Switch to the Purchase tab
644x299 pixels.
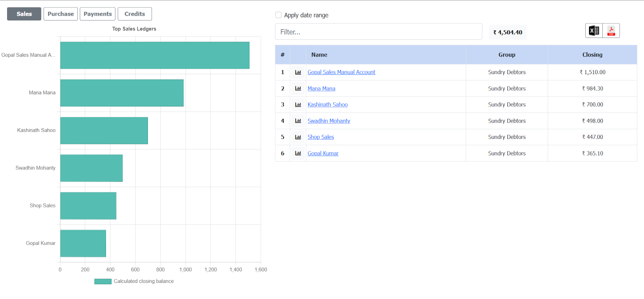click(x=61, y=14)
